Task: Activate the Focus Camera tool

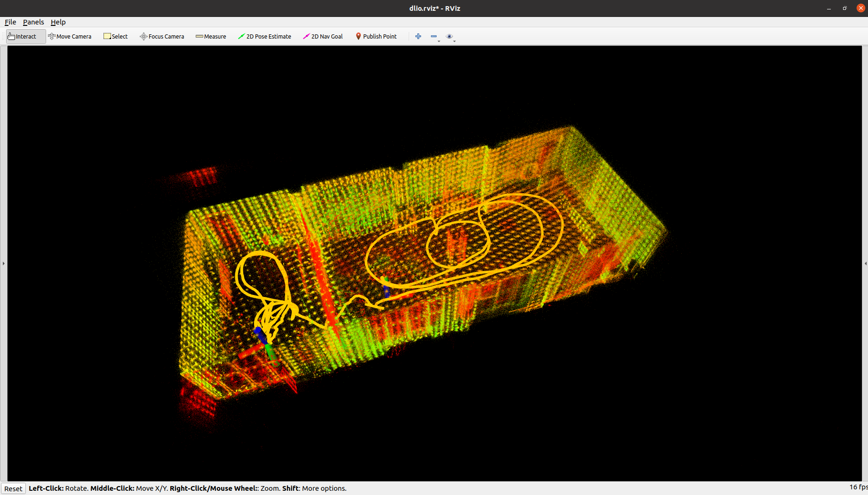Action: 162,36
